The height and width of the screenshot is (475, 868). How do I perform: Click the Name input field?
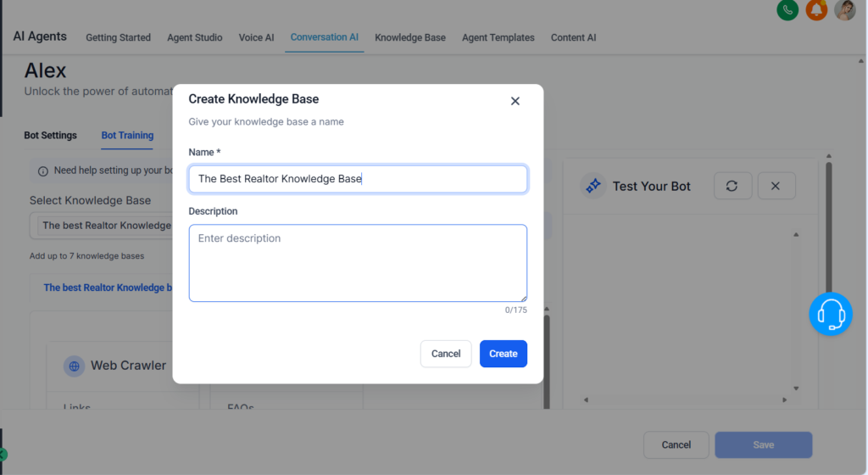tap(358, 179)
